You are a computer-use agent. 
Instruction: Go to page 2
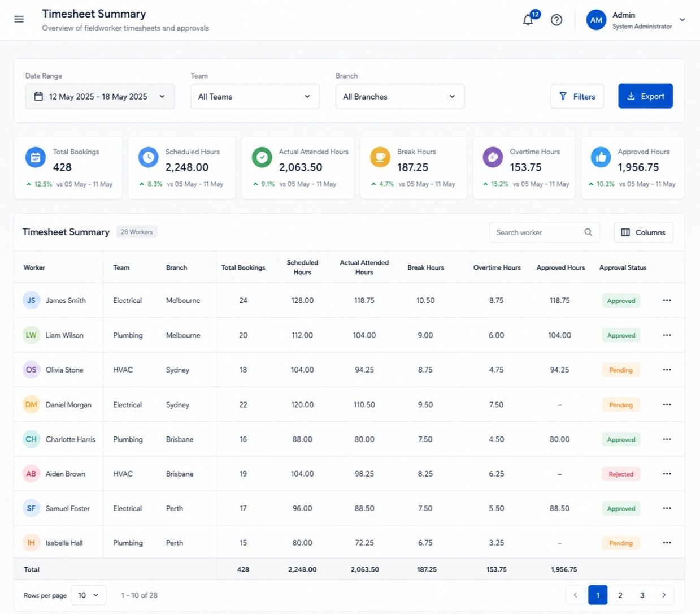pyautogui.click(x=620, y=595)
